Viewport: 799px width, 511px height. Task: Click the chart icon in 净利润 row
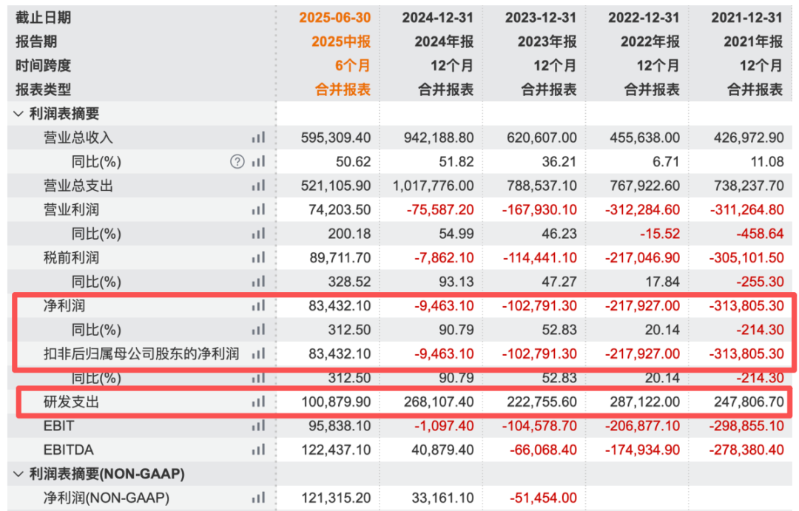(259, 305)
